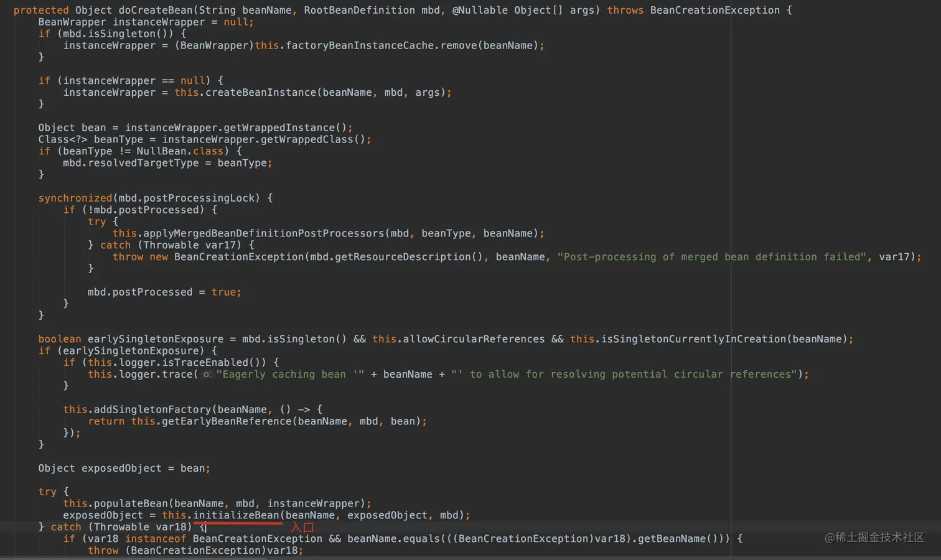The image size is (941, 560).
Task: Click the initializeBean method call
Action: pos(236,516)
